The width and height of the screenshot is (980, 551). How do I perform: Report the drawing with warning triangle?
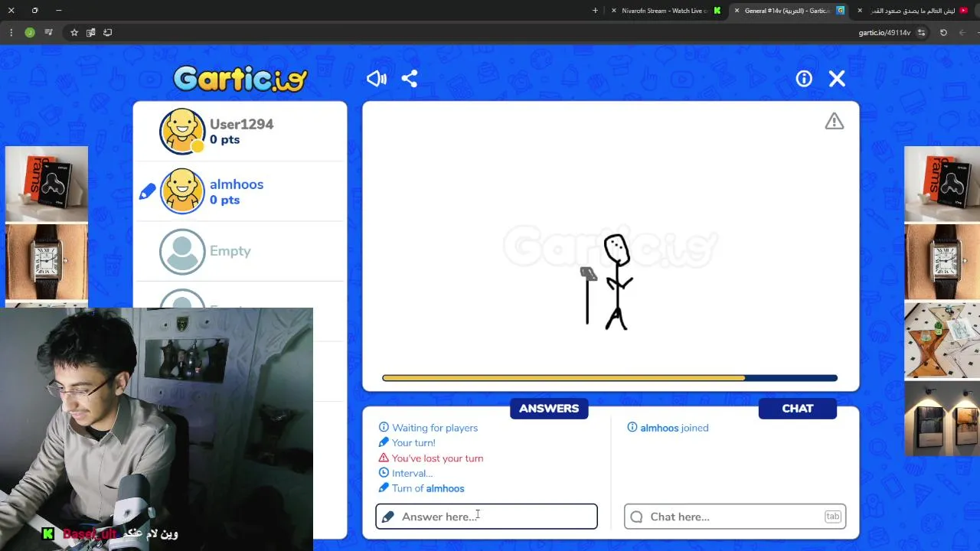834,121
